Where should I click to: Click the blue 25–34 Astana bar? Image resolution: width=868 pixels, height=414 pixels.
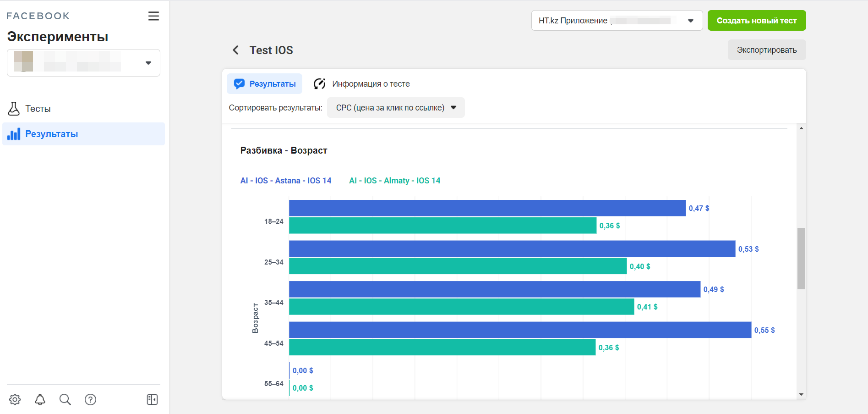(512, 248)
